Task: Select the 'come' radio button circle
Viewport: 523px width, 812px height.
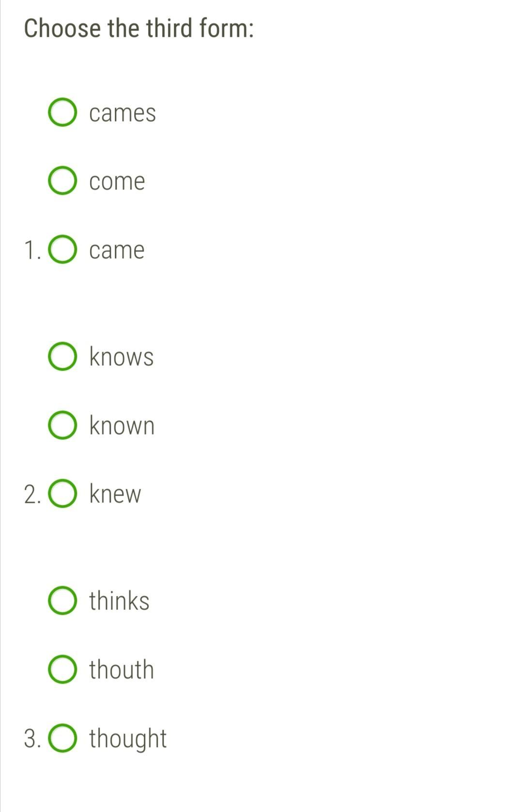Action: point(62,181)
